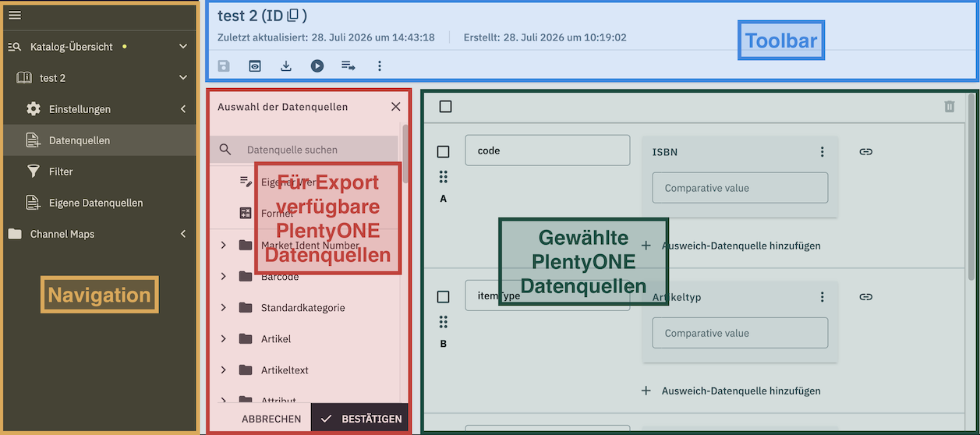Image resolution: width=980 pixels, height=435 pixels.
Task: Open the Artikeltyp card three-dot menu
Action: point(822,297)
